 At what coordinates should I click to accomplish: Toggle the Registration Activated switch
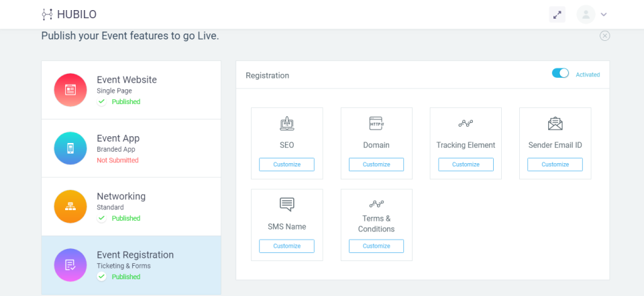point(560,73)
